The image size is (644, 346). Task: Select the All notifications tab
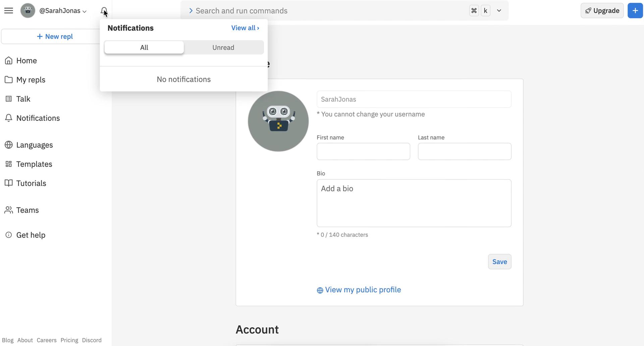pos(144,48)
